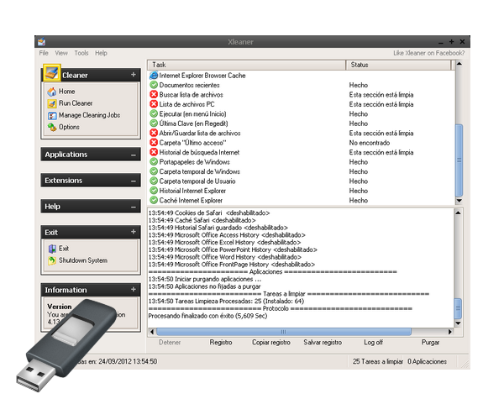Click the log horizontal scroll right arrow
504x420 pixels.
449,332
